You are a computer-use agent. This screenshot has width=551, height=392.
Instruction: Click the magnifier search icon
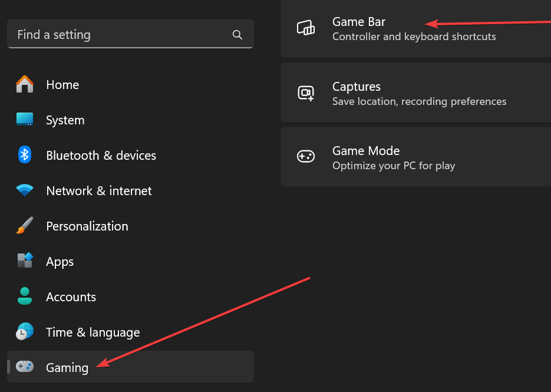click(237, 35)
